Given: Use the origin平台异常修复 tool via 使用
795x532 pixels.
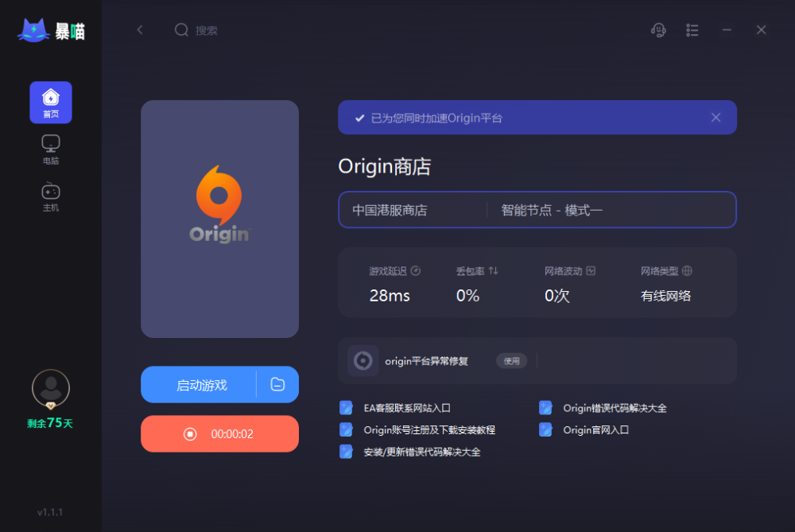Looking at the screenshot, I should [x=511, y=360].
